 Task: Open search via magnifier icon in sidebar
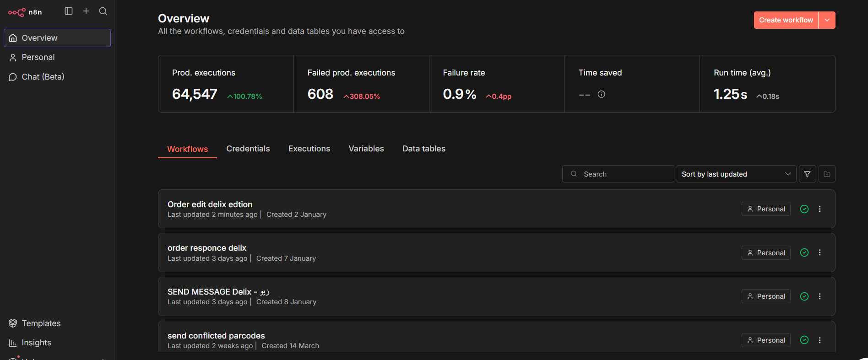tap(103, 11)
